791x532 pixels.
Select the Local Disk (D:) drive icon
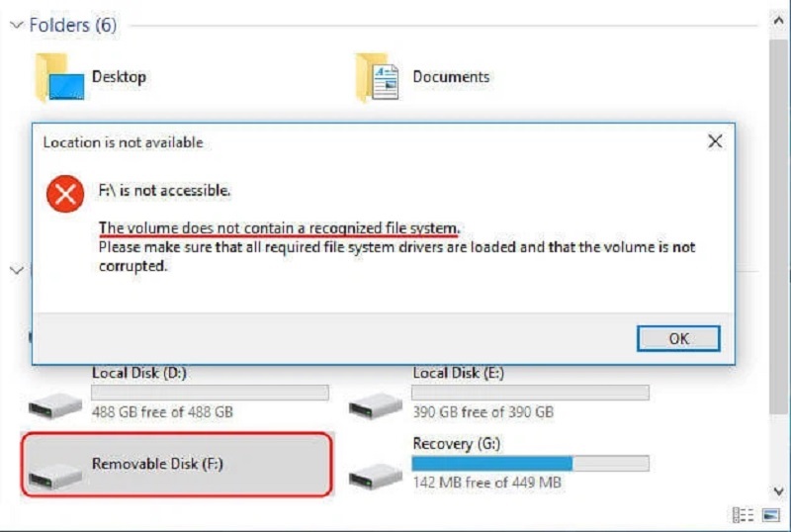point(55,403)
